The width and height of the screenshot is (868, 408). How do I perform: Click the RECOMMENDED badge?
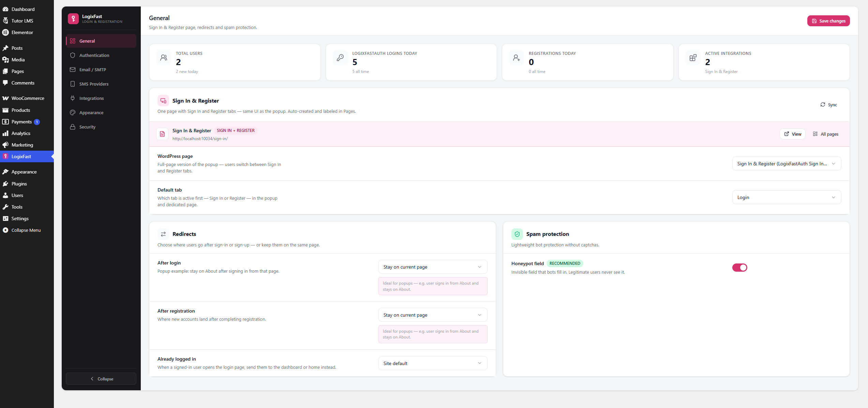click(x=565, y=263)
